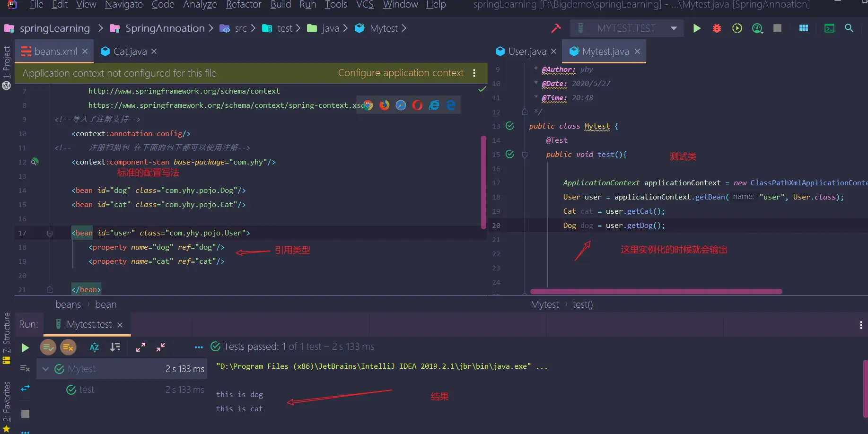The image size is (868, 434).
Task: Click the run gutter icon beside class Mytest
Action: (x=510, y=126)
